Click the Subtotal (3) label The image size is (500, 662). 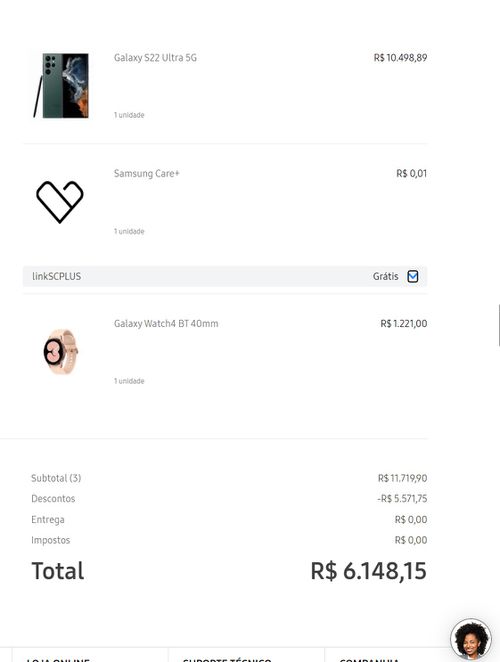(x=56, y=478)
